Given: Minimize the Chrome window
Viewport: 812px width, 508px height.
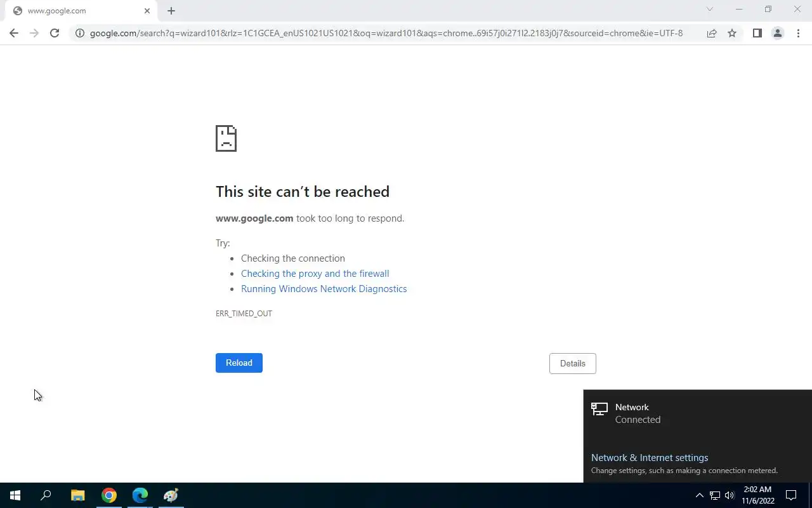Looking at the screenshot, I should (739, 10).
